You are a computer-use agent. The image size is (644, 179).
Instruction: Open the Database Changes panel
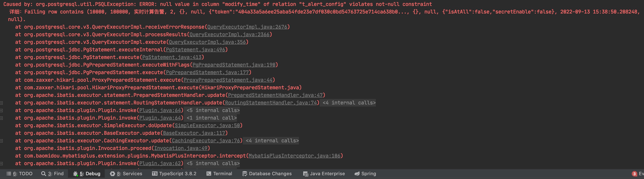(x=267, y=174)
